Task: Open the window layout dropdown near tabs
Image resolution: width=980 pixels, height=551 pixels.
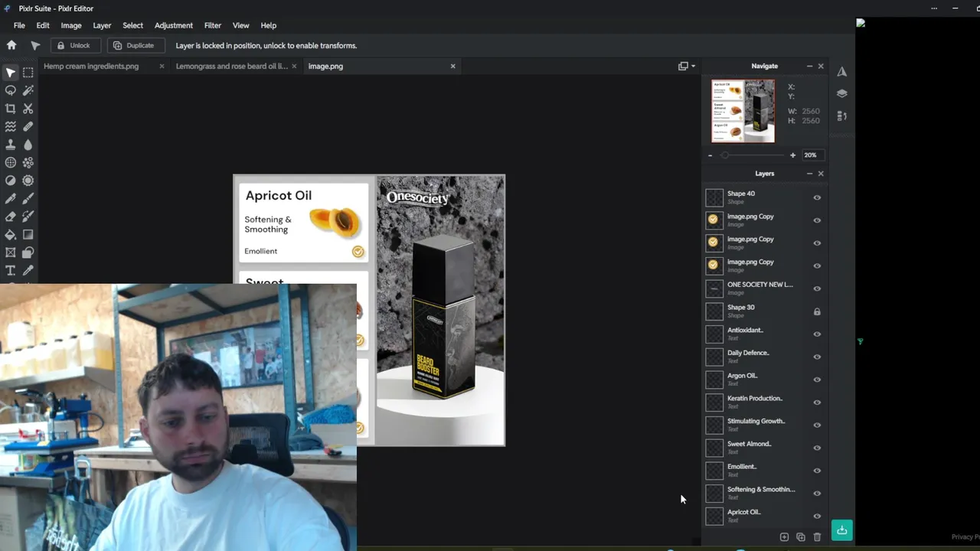Action: 687,66
